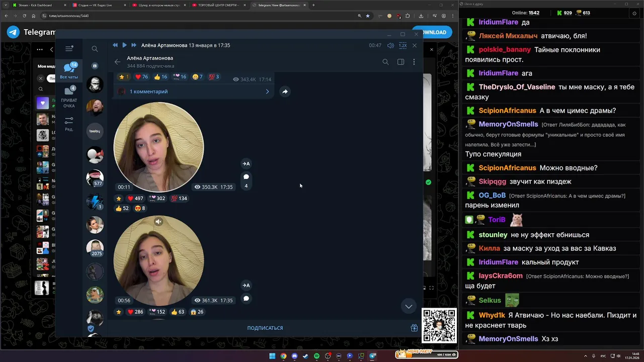
Task: Click grinning face reaction 7
Action: (197, 77)
